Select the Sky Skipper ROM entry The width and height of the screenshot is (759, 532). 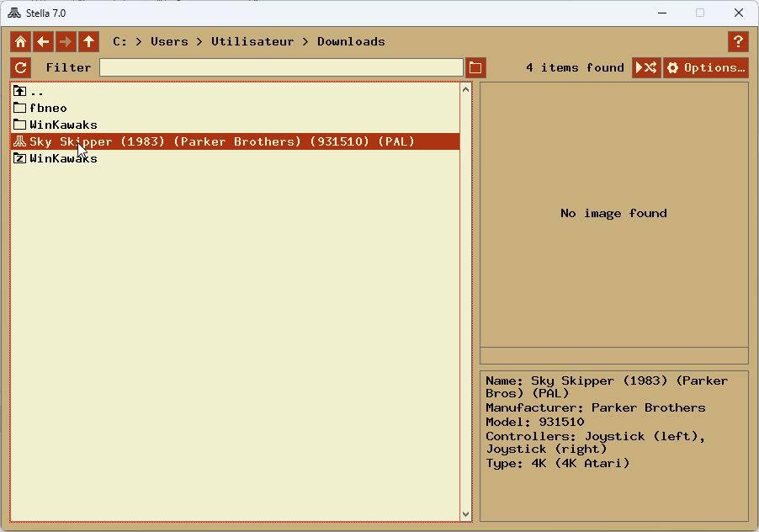[235, 141]
